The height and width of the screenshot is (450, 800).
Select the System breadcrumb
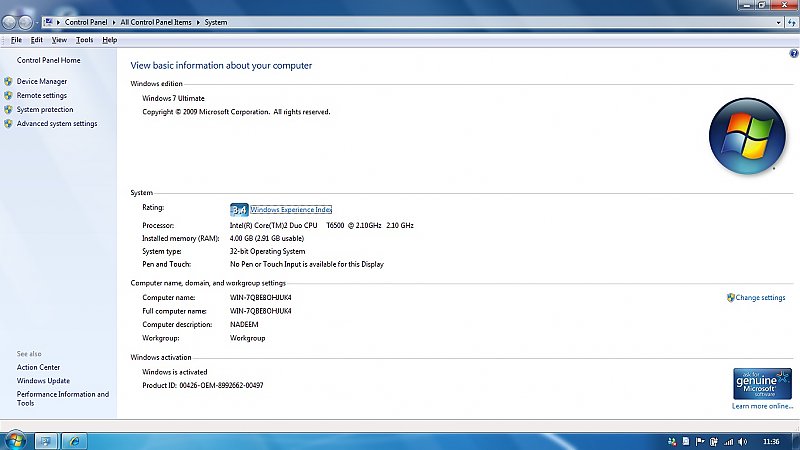[216, 22]
